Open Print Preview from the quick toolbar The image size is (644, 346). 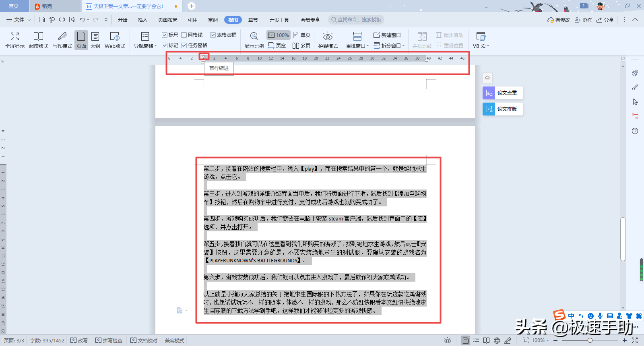(72, 20)
